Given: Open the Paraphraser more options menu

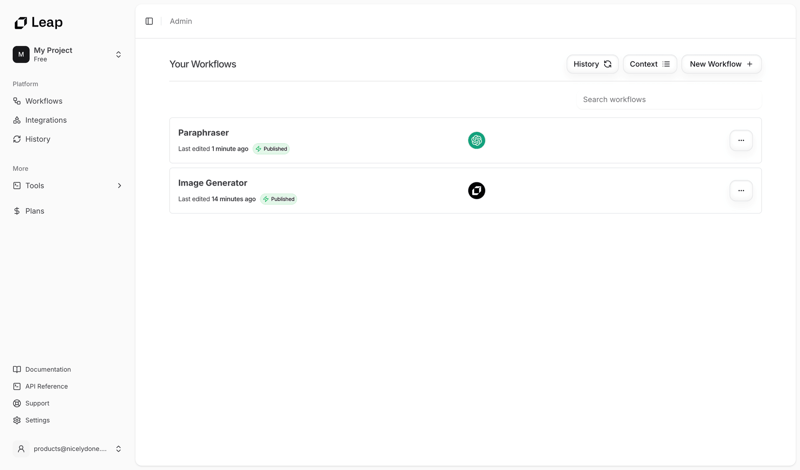Looking at the screenshot, I should click(x=741, y=140).
